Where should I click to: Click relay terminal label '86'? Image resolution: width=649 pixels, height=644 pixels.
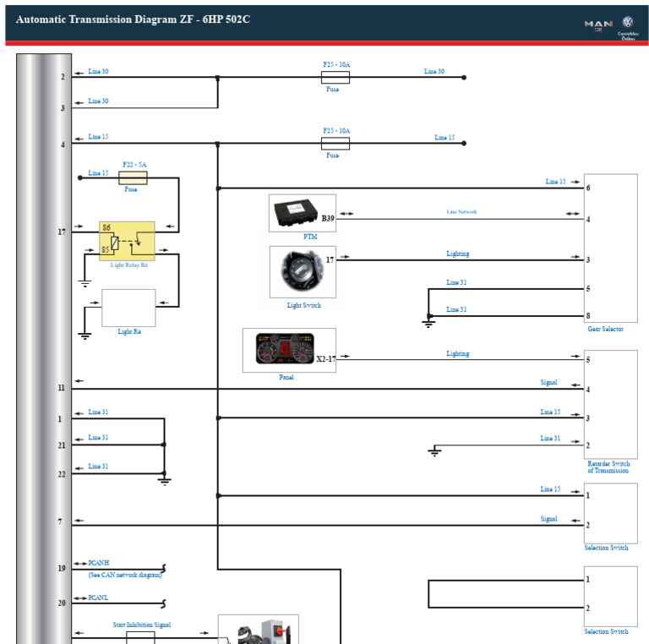106,227
